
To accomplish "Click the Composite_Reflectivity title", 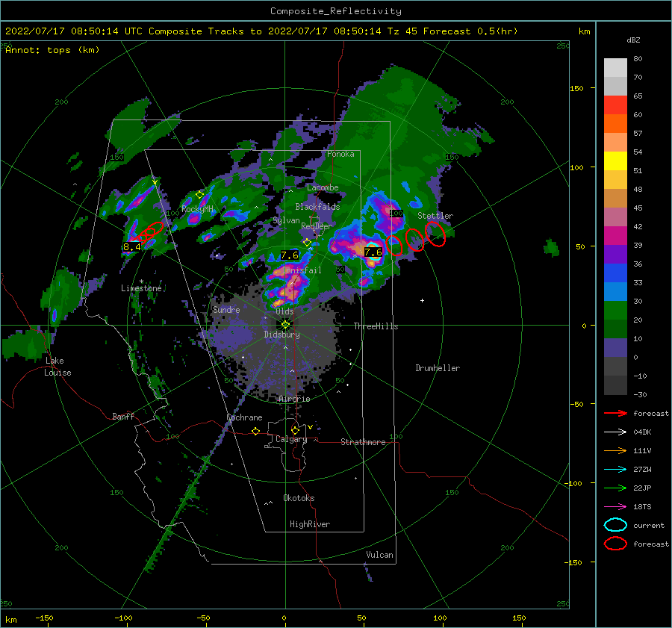I will pyautogui.click(x=336, y=11).
